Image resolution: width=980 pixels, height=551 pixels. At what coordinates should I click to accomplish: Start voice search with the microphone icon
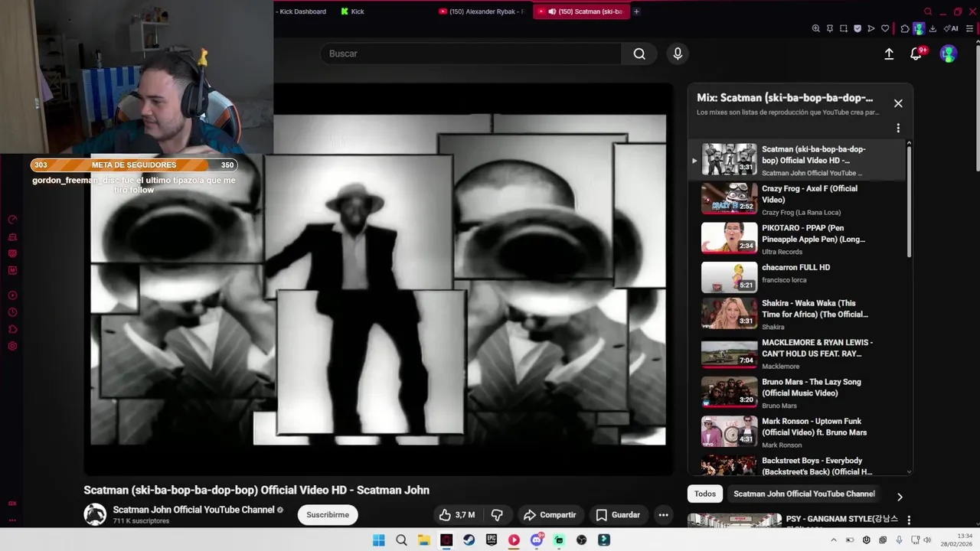(x=677, y=54)
